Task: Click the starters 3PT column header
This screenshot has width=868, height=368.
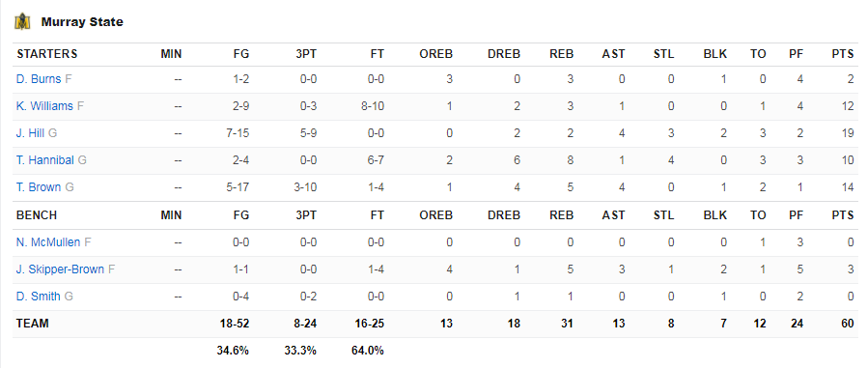Action: tap(306, 54)
